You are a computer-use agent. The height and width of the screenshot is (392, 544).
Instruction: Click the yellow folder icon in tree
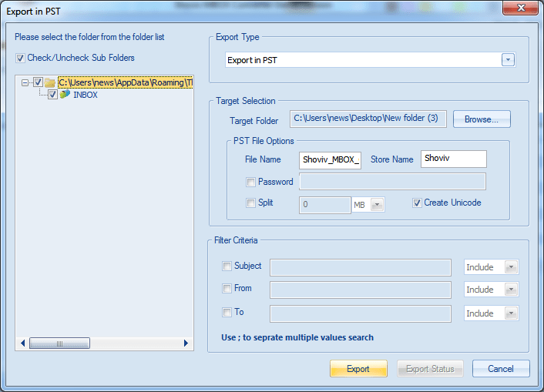click(x=49, y=82)
